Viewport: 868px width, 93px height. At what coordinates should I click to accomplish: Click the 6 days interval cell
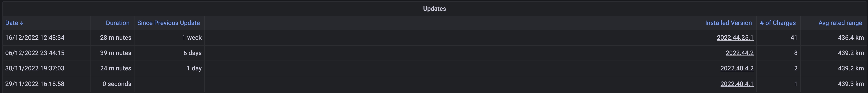point(192,53)
